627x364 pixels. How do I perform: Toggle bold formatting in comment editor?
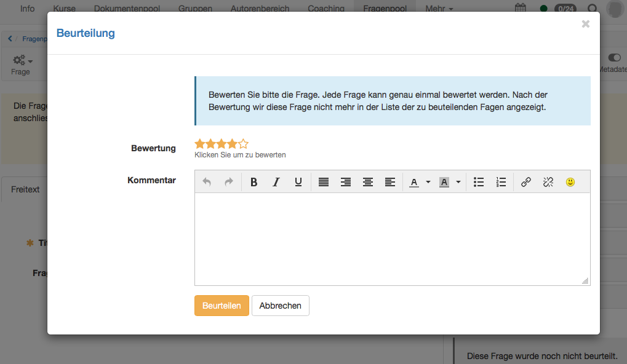click(254, 182)
